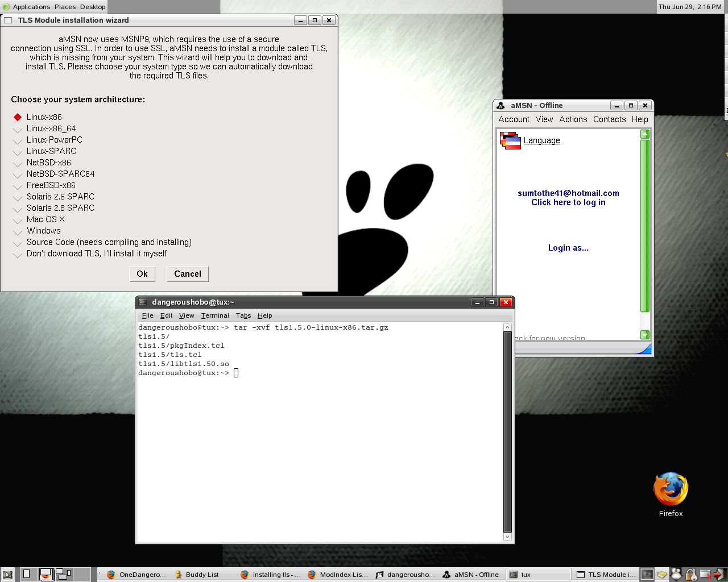Click the lock screen padlock tray icon
This screenshot has height=582, width=728.
click(690, 575)
